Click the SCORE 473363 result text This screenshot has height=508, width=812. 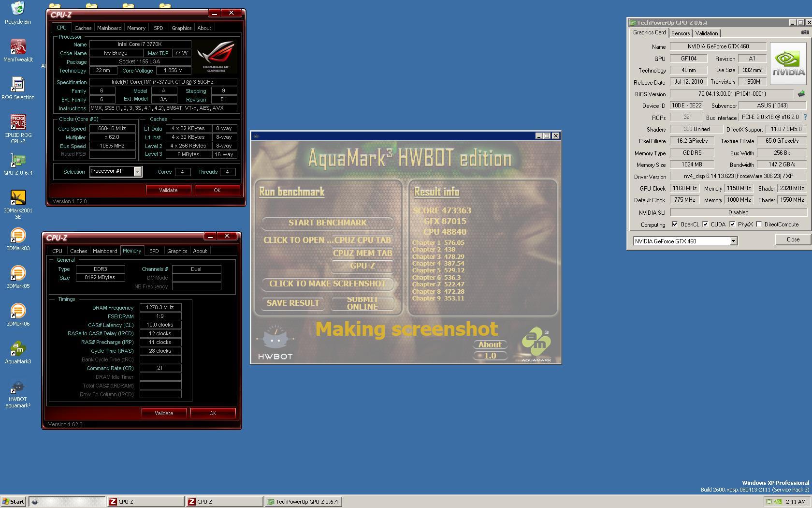tap(442, 210)
